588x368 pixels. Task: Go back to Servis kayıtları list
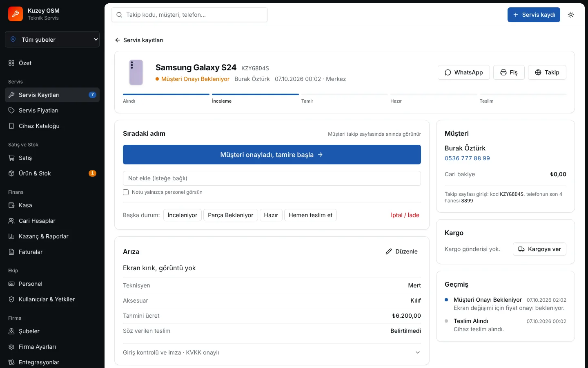click(139, 40)
